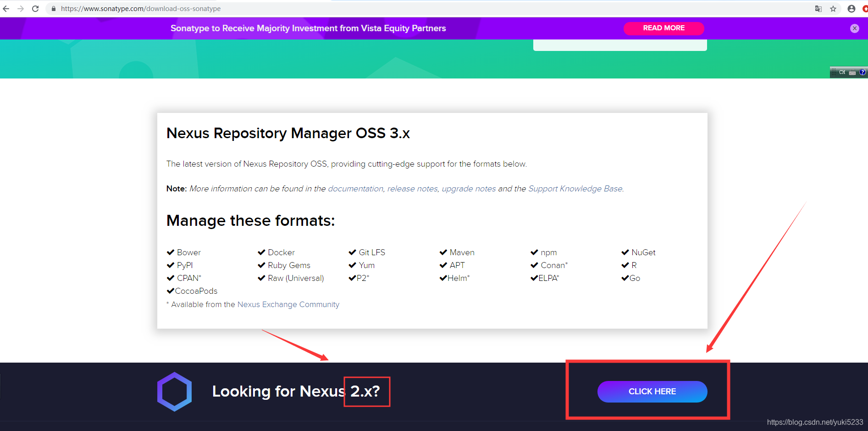
Task: Click the checkmark icon beside Maven
Action: 443,252
